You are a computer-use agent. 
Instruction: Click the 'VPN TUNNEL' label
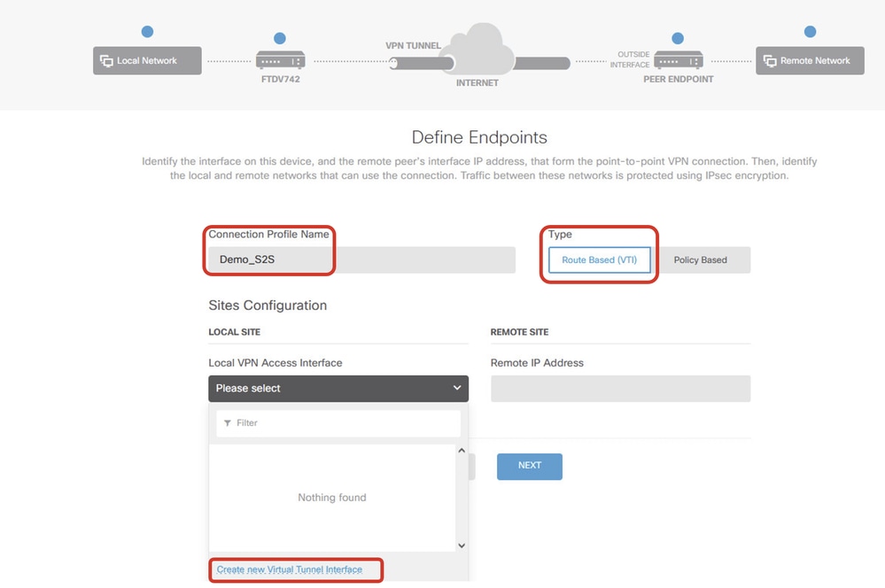coord(413,46)
